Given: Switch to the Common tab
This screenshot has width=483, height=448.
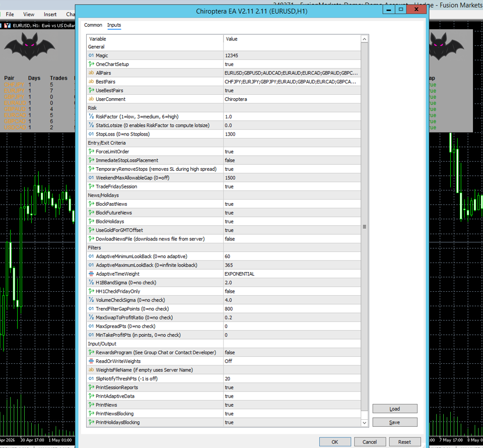Looking at the screenshot, I should tap(93, 25).
